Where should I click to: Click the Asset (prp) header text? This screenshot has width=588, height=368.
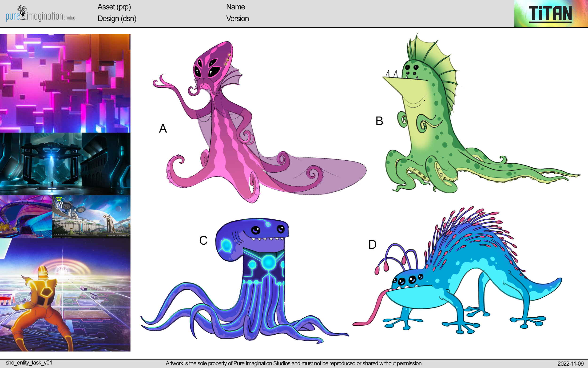[114, 7]
